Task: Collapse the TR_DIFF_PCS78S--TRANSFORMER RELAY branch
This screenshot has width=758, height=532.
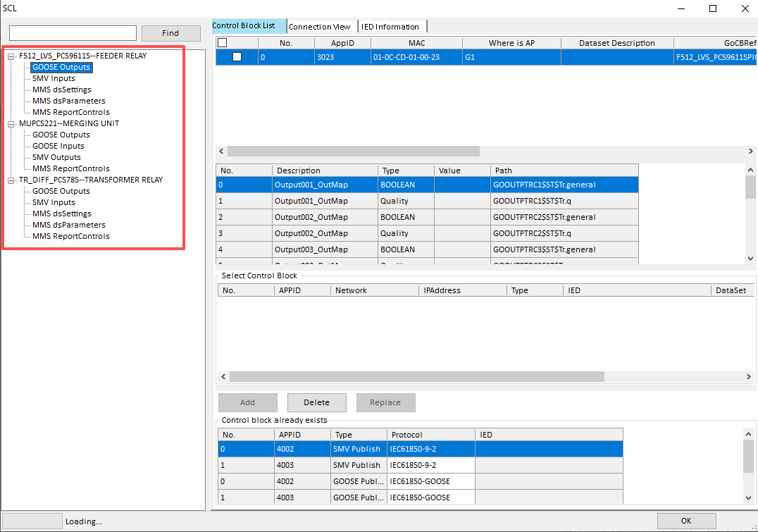Action: pos(11,180)
